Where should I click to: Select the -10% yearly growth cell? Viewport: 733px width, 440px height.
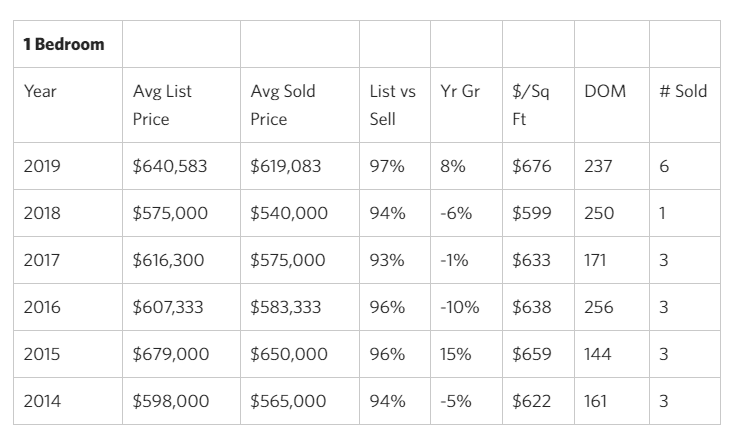[460, 307]
